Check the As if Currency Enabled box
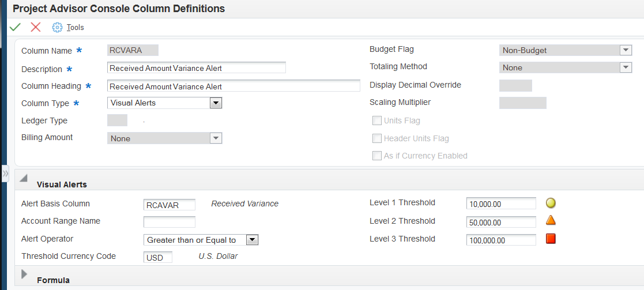Viewport: 644px width, 290px height. click(377, 156)
